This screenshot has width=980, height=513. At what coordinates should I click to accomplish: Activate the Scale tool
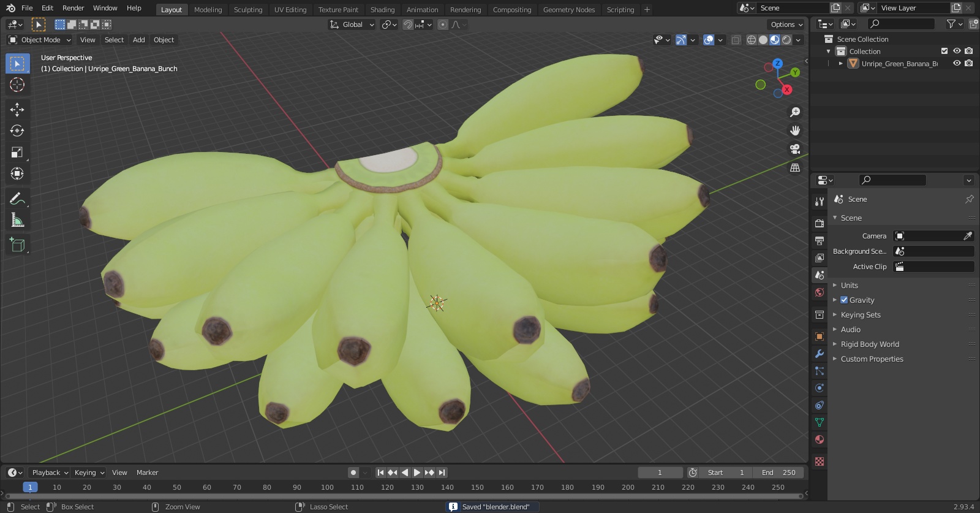[x=17, y=152]
